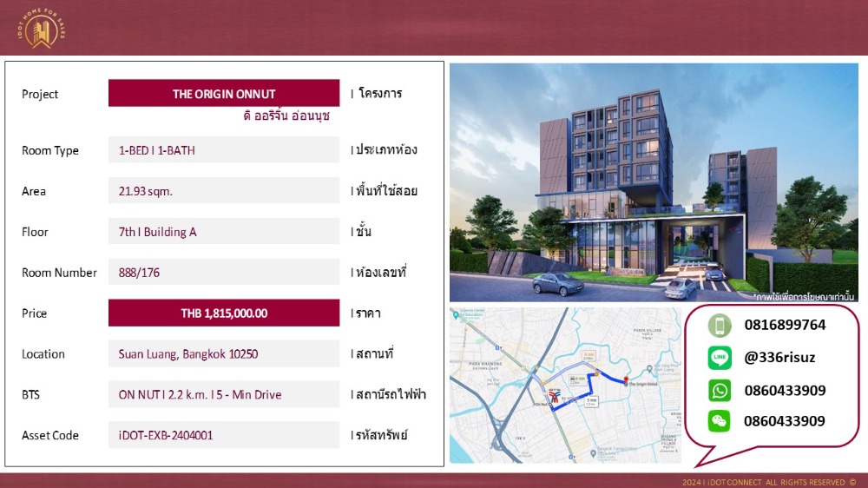Click the Project label
This screenshot has width=868, height=488.
point(40,94)
